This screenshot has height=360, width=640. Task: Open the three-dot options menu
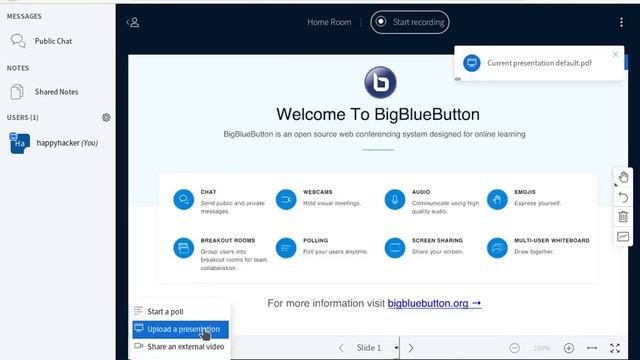[x=621, y=22]
